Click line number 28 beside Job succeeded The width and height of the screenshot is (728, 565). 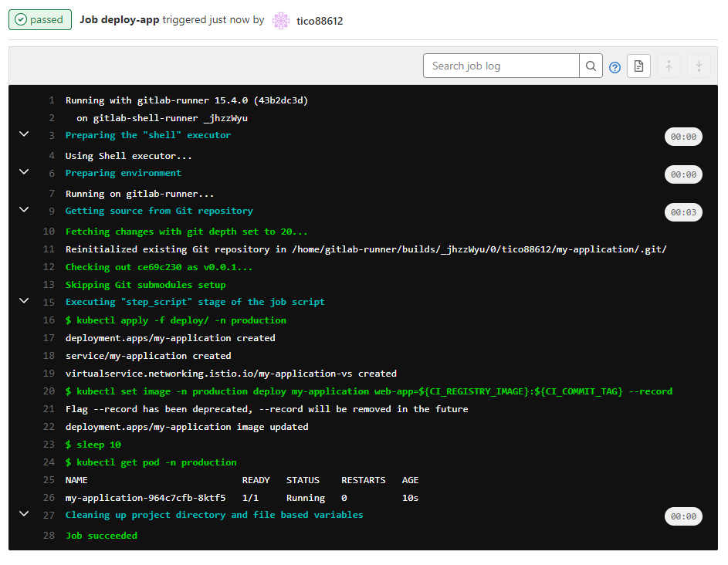point(49,536)
